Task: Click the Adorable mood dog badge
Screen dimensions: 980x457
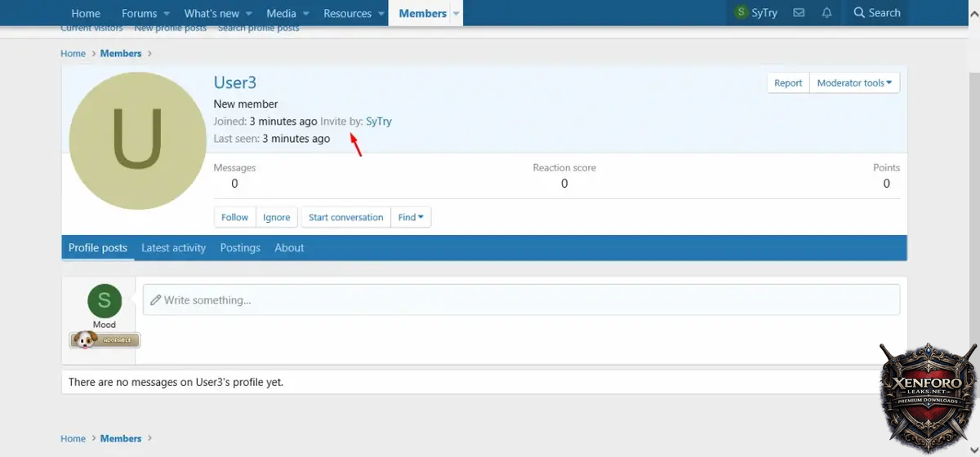Action: (x=105, y=339)
